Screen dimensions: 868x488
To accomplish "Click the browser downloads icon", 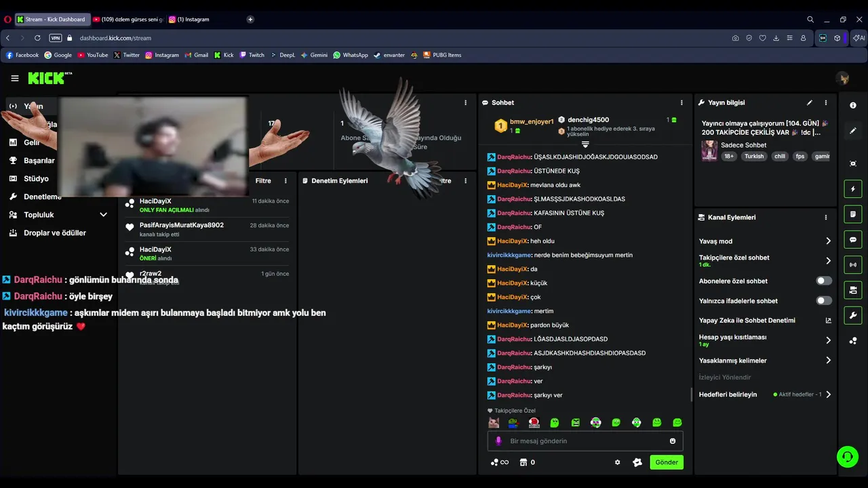I will (x=776, y=38).
